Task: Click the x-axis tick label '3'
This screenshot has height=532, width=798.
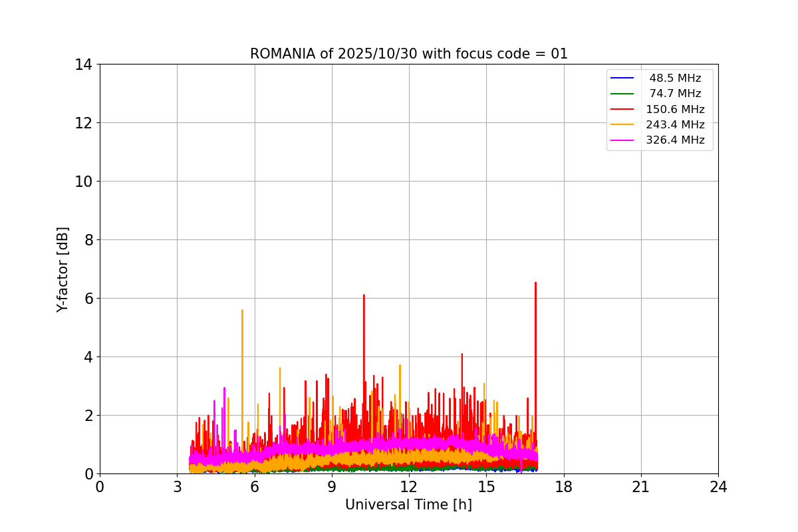Action: (177, 487)
